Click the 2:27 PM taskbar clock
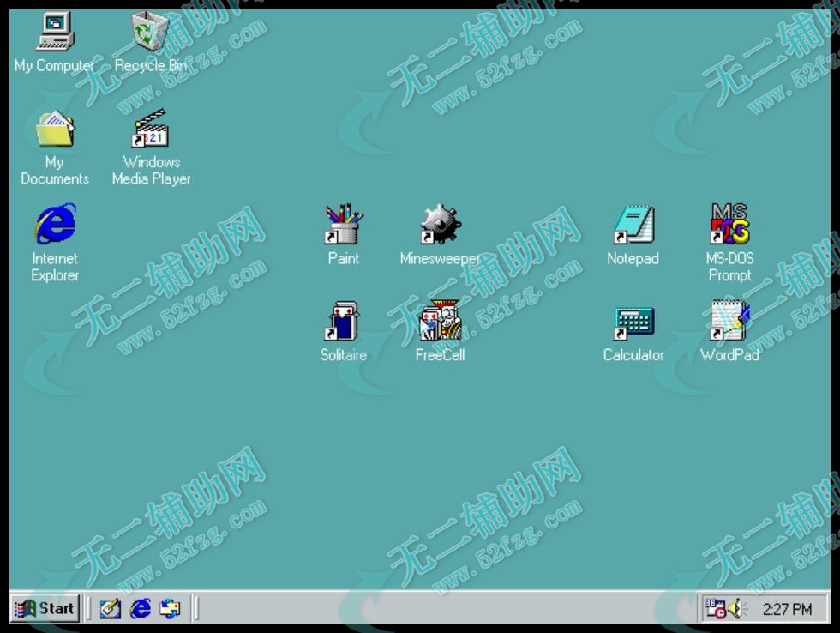The image size is (840, 633). (787, 610)
